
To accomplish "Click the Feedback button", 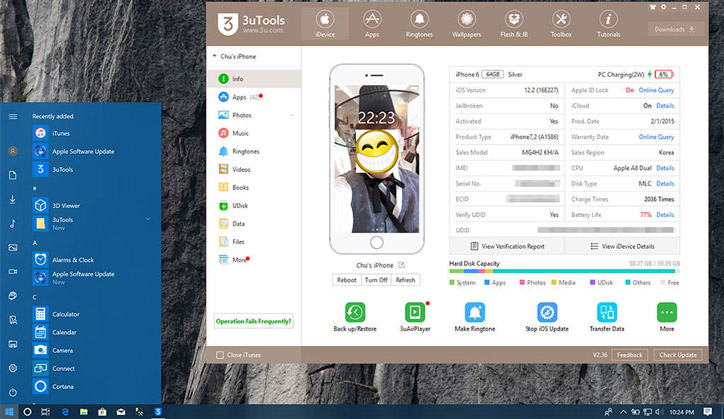I will click(x=630, y=355).
